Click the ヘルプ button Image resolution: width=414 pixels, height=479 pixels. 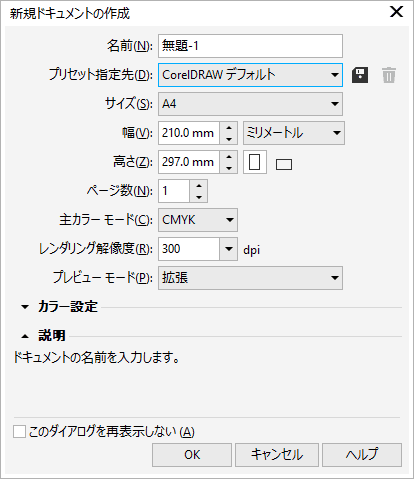(362, 455)
